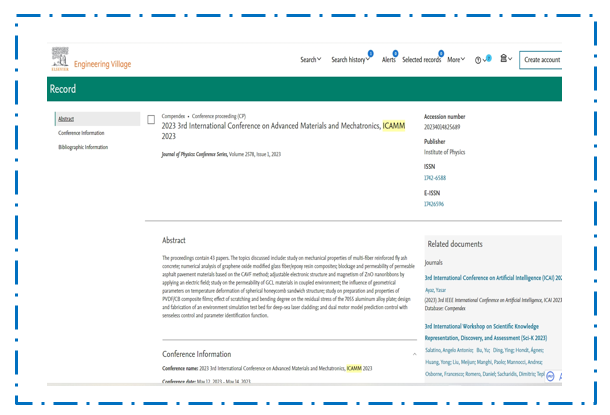Click the Record page banner title
Viewport: 610px width, 415px height.
(x=63, y=89)
